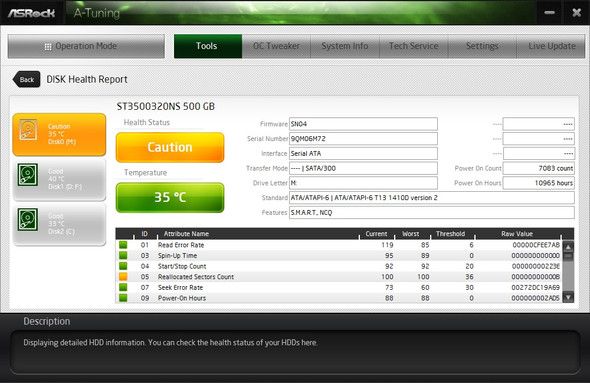Click the orange Reallocated Sectors Count status indicator
This screenshot has width=590, height=383.
[123, 277]
